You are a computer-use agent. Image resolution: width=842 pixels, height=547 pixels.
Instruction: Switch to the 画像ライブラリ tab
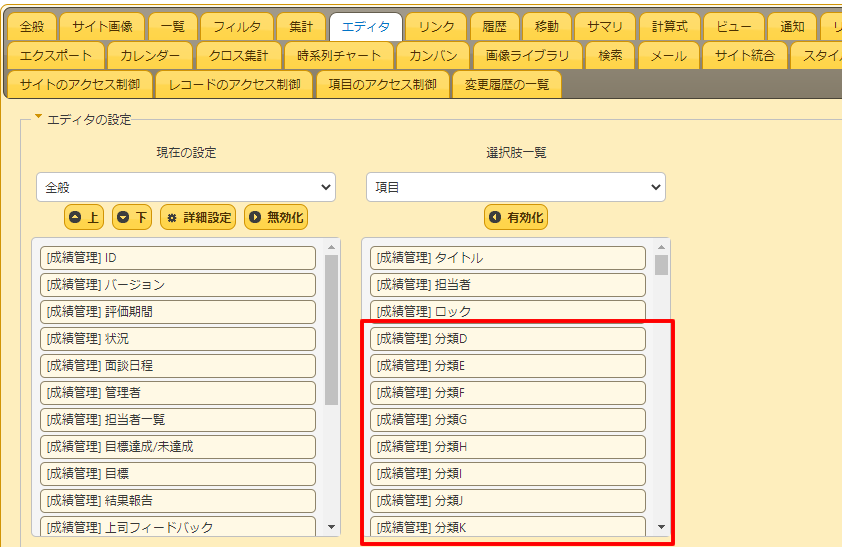(527, 55)
